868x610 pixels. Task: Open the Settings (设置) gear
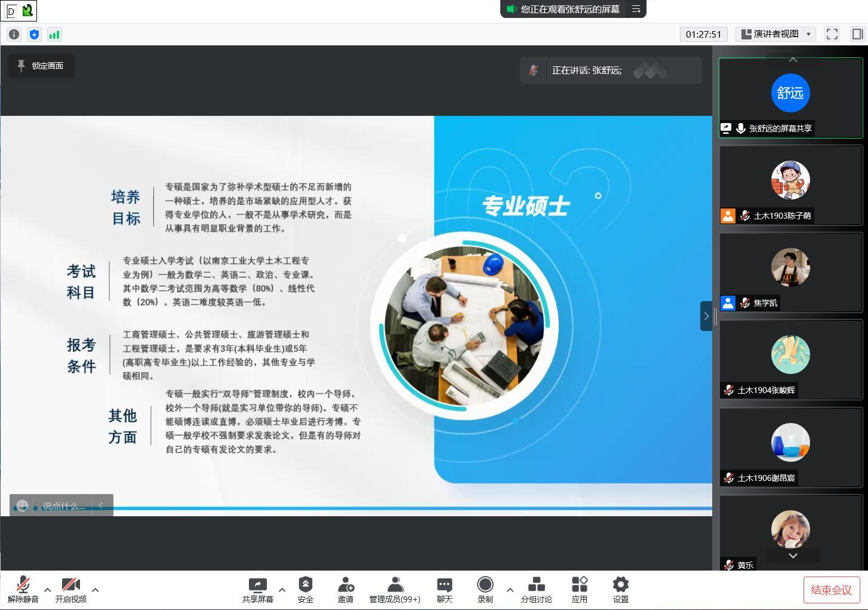[x=620, y=590]
